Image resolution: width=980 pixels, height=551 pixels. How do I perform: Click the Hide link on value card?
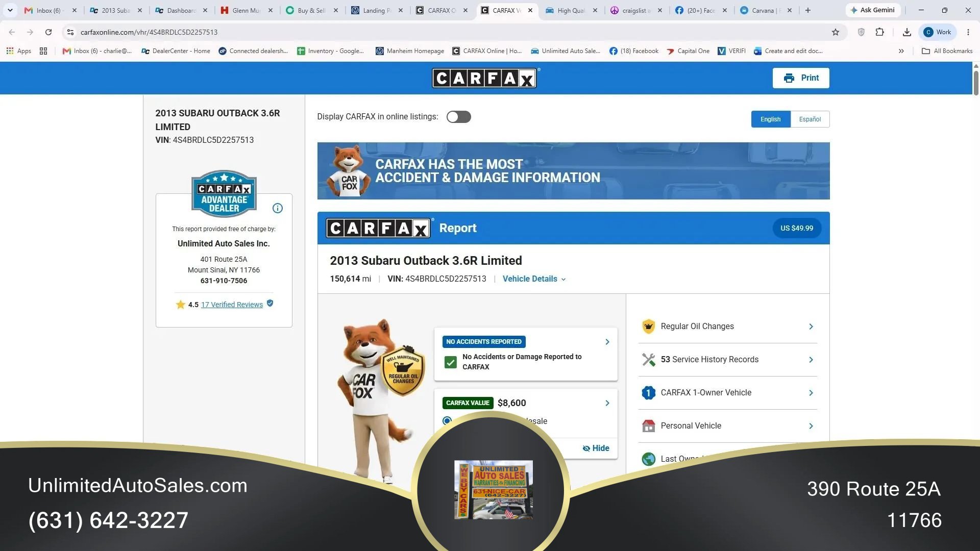(x=596, y=448)
